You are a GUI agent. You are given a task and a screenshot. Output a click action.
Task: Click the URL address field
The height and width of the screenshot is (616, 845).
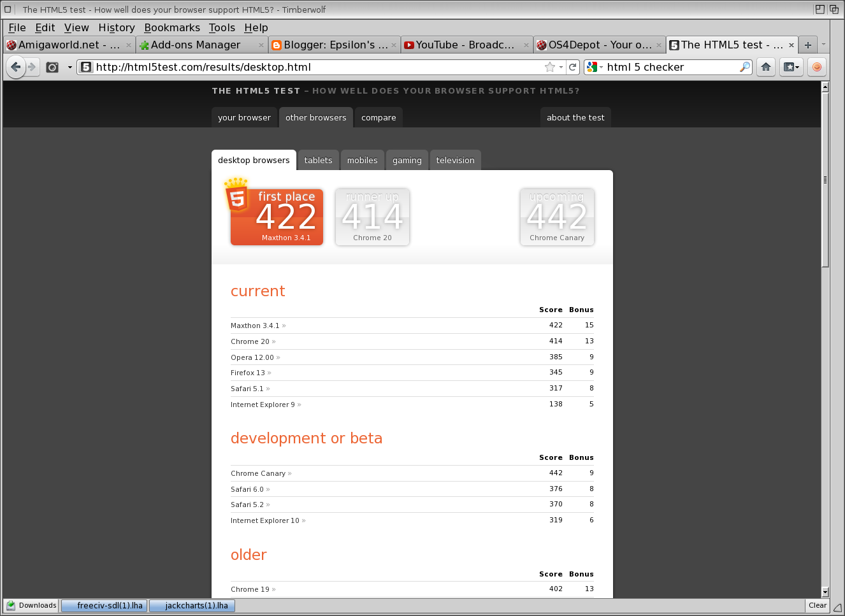point(319,67)
